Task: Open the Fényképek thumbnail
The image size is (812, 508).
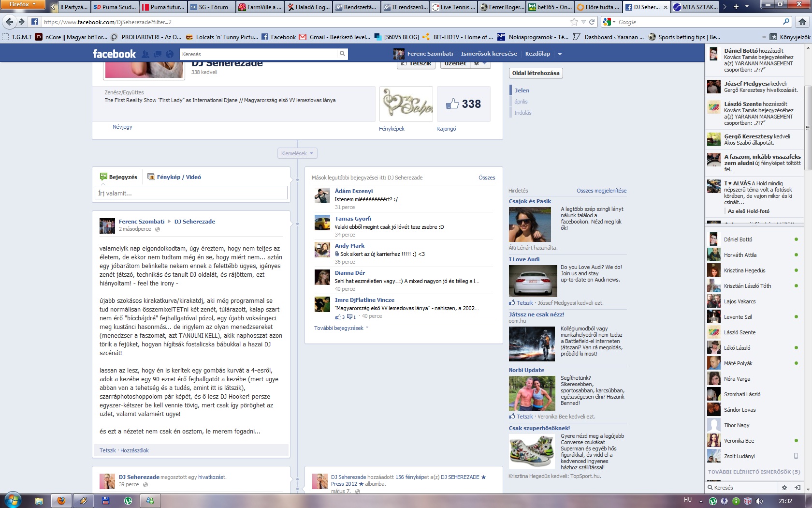Action: tap(406, 104)
